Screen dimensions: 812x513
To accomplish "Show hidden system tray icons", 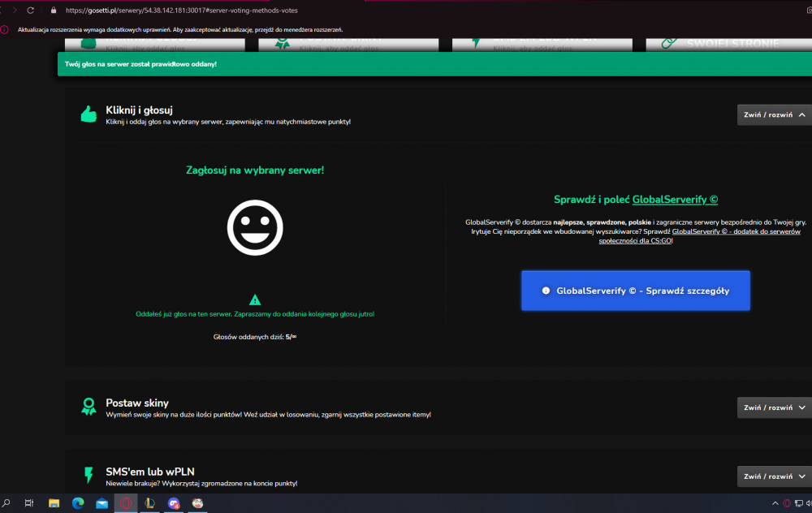I will [775, 503].
